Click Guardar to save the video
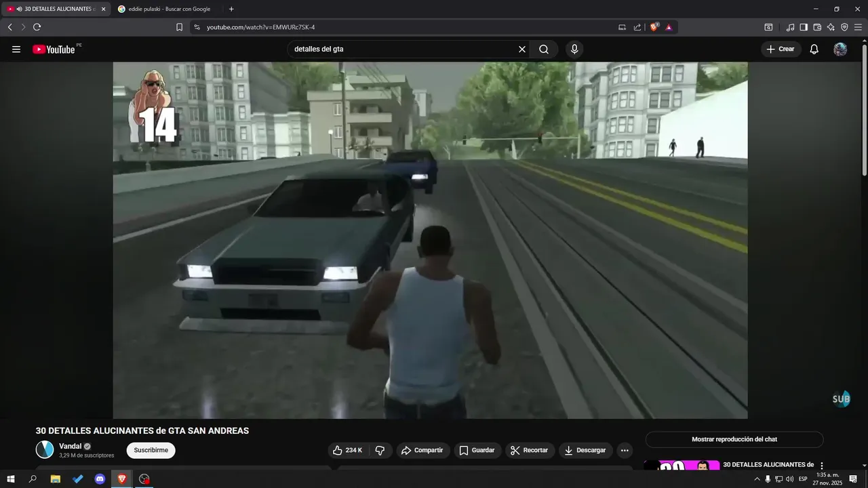The image size is (868, 488). coord(477,450)
